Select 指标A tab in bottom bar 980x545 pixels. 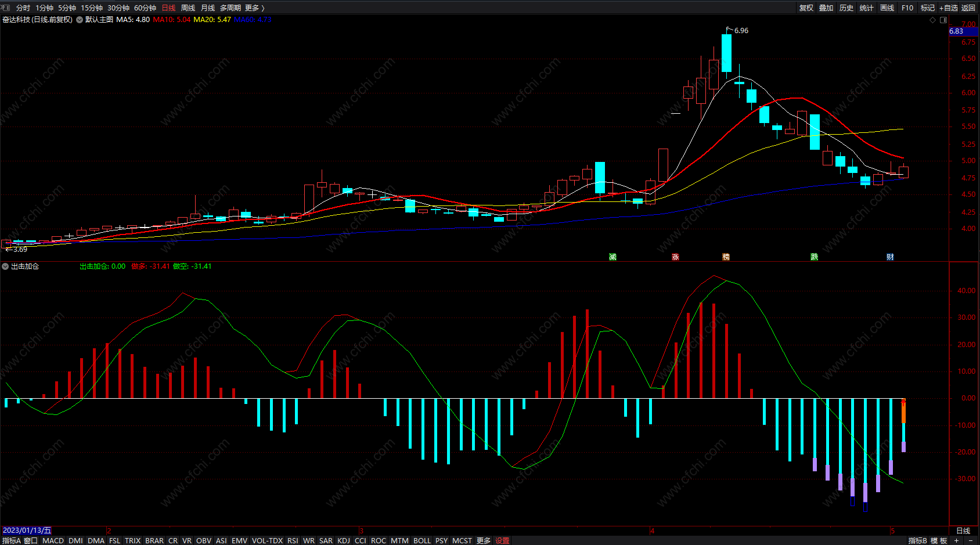point(11,540)
